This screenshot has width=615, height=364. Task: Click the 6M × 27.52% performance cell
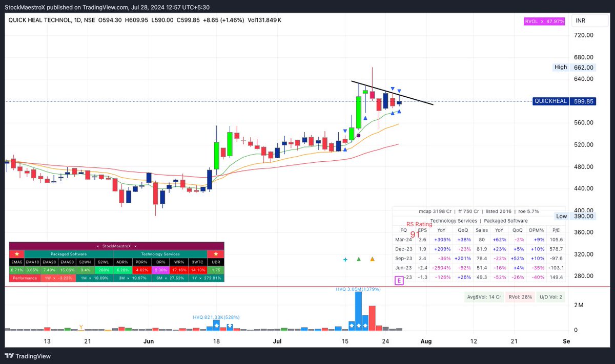click(x=170, y=278)
